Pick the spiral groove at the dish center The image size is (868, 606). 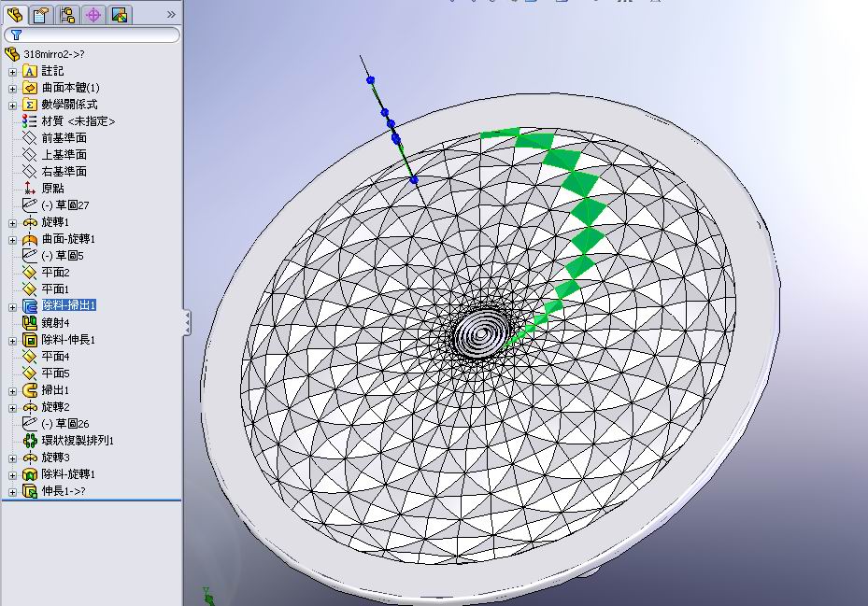pos(482,333)
